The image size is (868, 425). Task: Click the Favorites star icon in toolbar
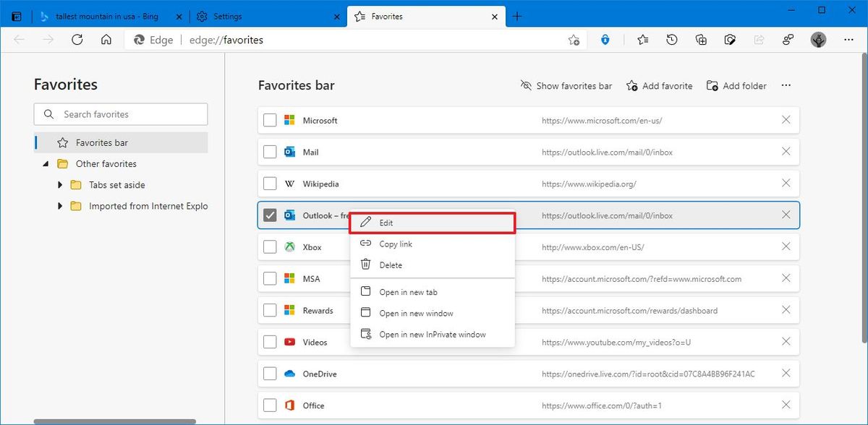pyautogui.click(x=642, y=40)
